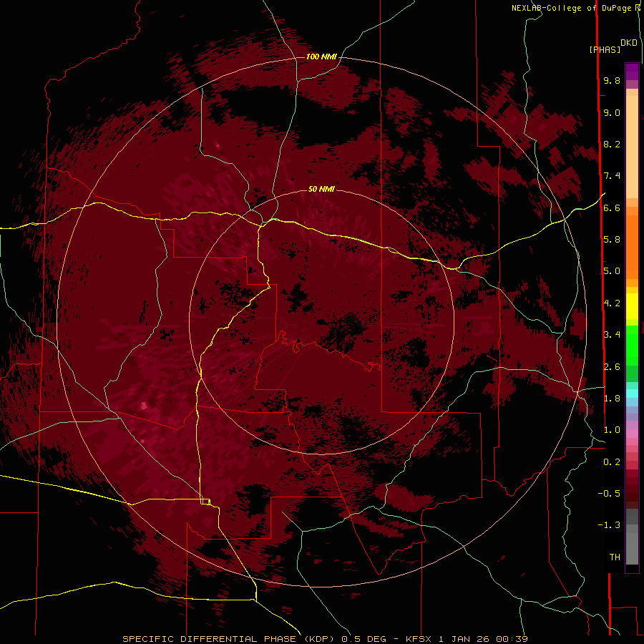Viewport: 644px width, 644px height.
Task: Click the [PHAS] units label
Action: (x=605, y=50)
